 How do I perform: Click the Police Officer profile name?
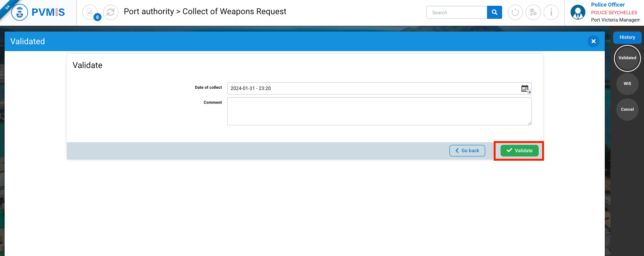tap(607, 5)
